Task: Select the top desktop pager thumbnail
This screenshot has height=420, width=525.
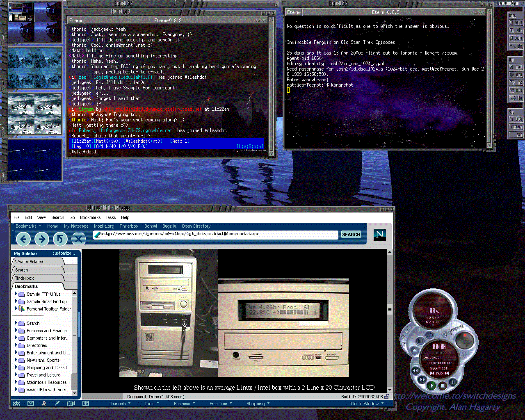Action: click(34, 23)
